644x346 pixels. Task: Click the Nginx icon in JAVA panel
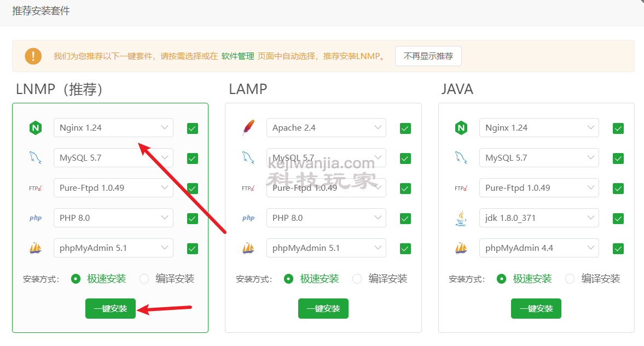pos(461,128)
